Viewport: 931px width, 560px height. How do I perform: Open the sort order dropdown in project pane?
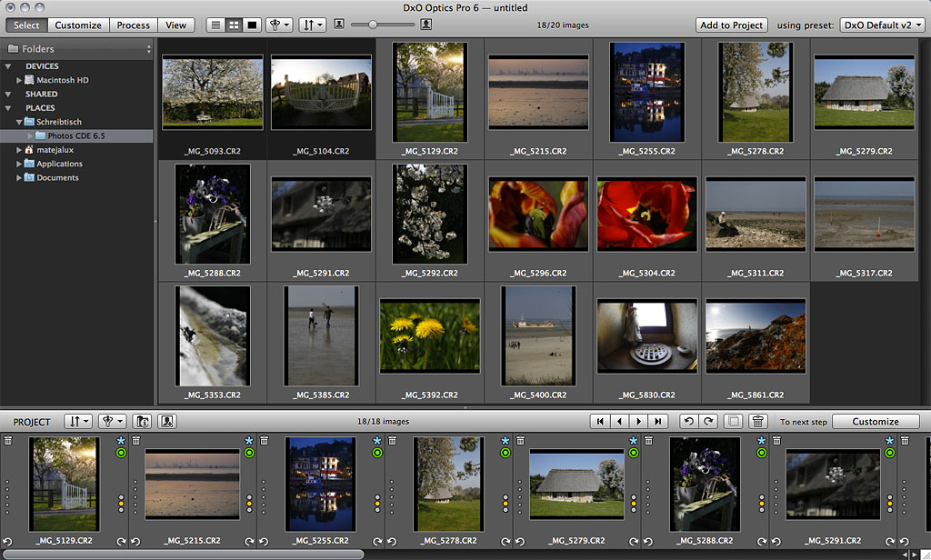[78, 422]
